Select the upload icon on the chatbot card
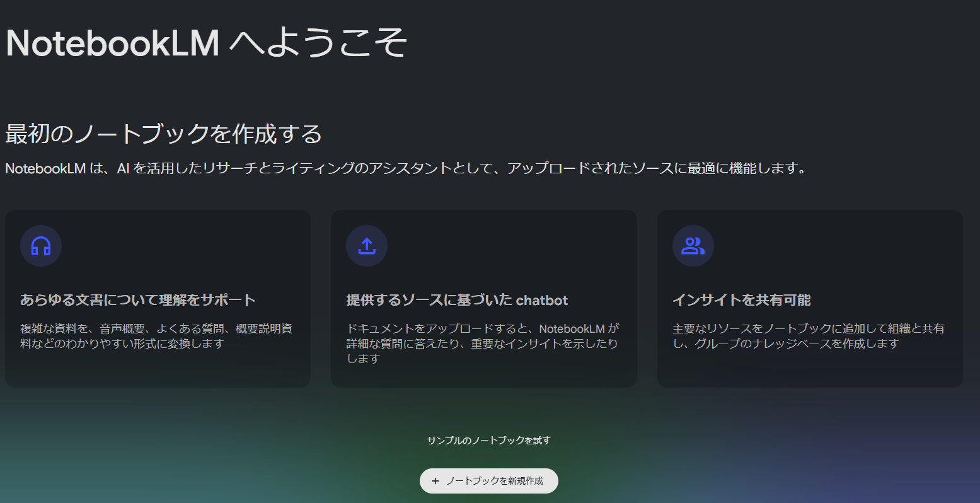 click(x=367, y=246)
